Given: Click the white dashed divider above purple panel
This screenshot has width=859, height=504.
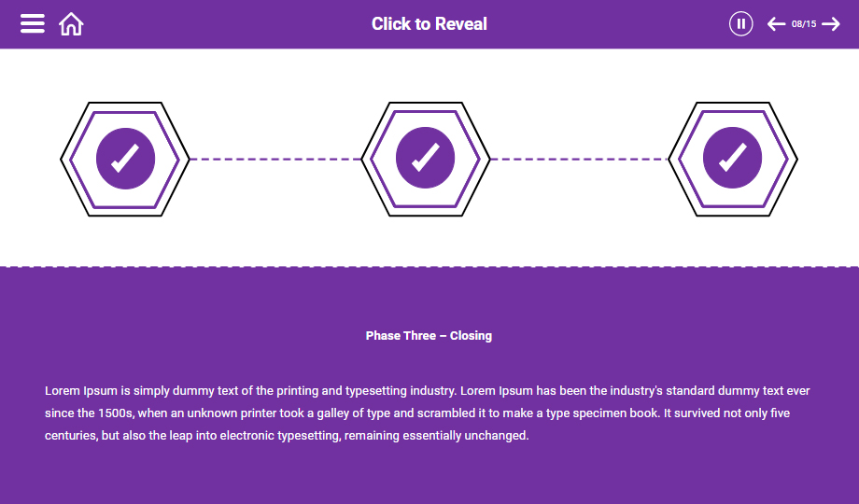Looking at the screenshot, I should coord(429,267).
